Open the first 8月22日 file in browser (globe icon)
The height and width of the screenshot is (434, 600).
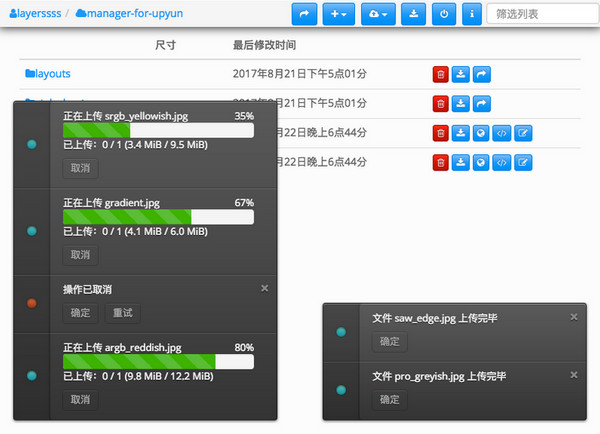tap(481, 133)
